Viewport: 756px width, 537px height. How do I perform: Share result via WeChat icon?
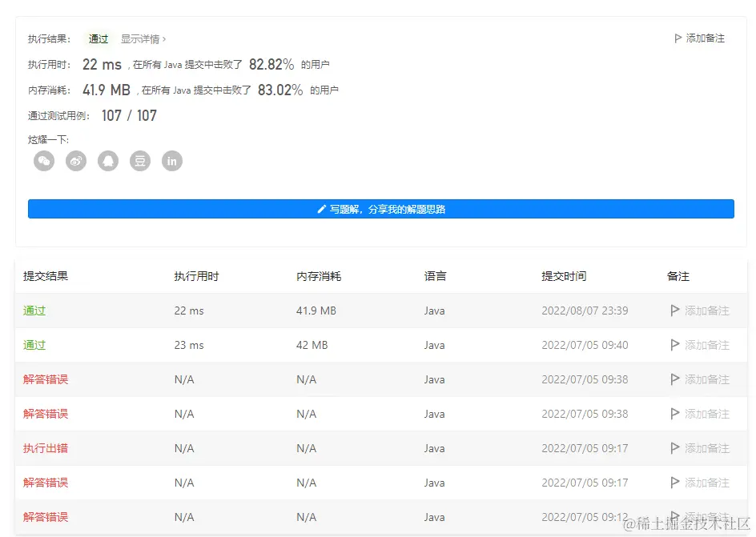44,161
